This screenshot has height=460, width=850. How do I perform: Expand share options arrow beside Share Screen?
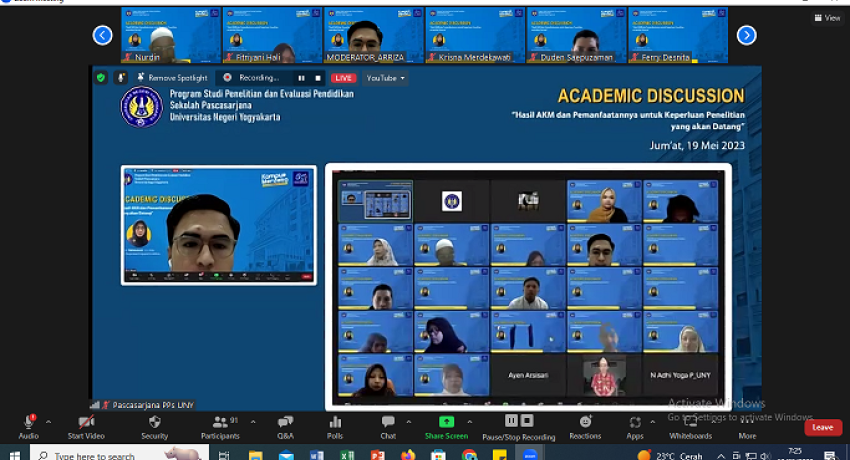coord(469,422)
